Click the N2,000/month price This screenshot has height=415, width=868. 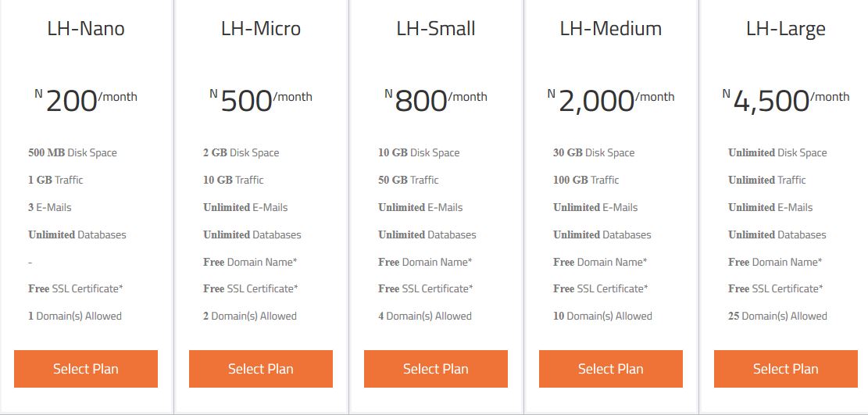[x=611, y=101]
